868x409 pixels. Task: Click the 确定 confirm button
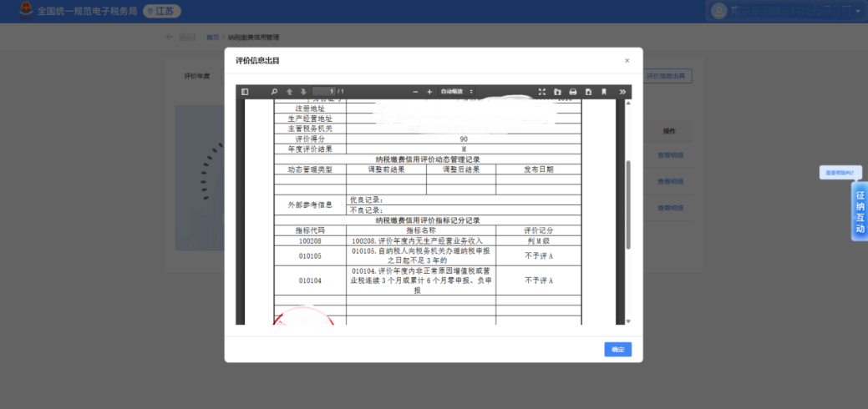[x=617, y=350]
